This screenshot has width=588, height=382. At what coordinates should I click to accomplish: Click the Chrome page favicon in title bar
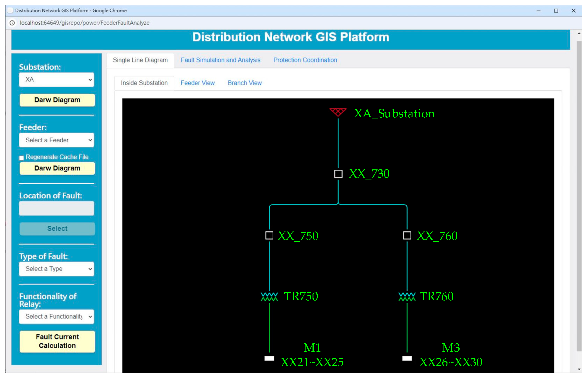(x=10, y=11)
